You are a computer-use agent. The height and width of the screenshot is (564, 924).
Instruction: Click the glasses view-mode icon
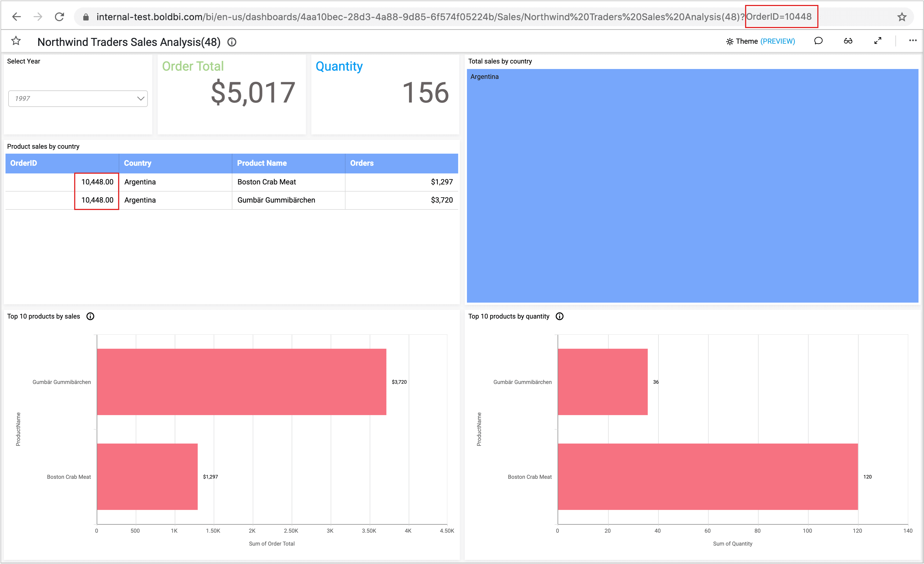pyautogui.click(x=848, y=41)
